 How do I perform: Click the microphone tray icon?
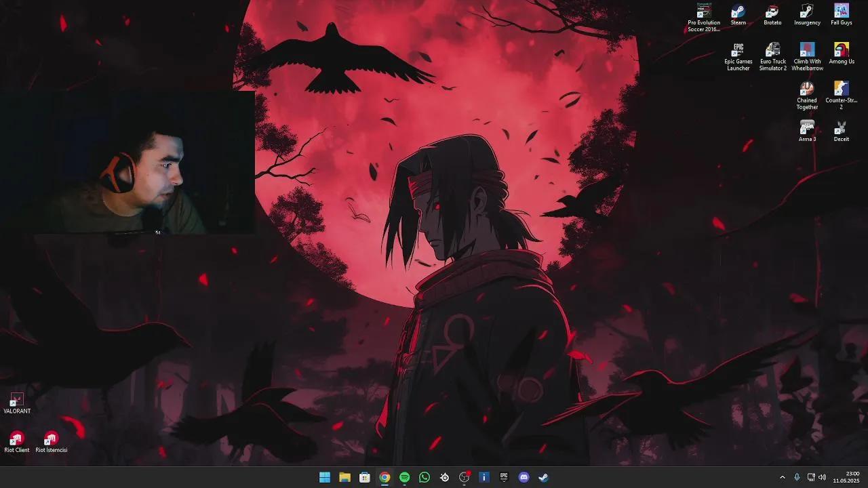pyautogui.click(x=797, y=477)
